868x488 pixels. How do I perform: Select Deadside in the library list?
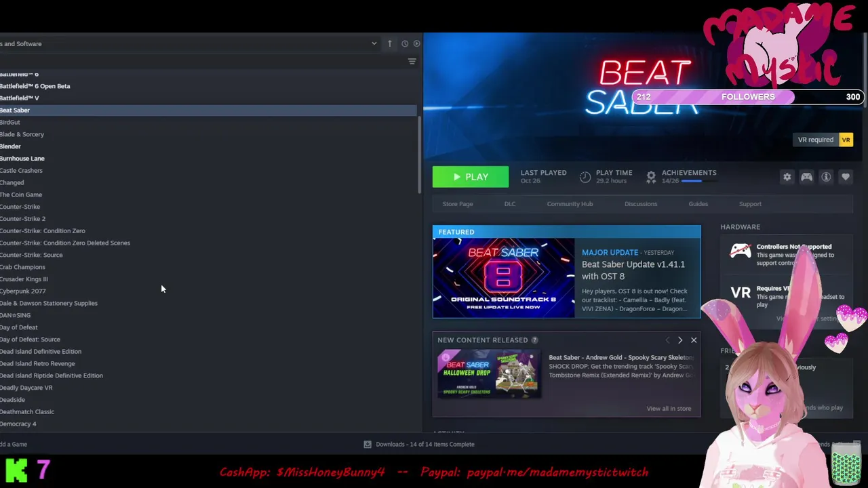[x=208, y=400]
